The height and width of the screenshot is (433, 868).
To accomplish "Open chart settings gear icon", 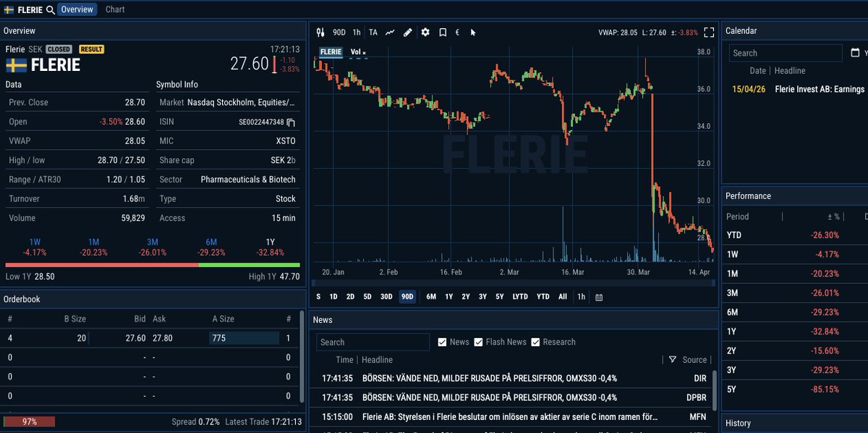I will [425, 32].
